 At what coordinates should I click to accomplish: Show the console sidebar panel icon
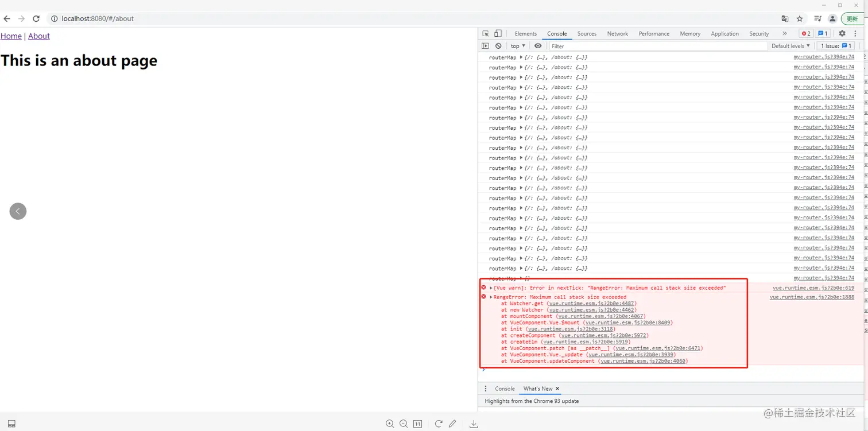tap(486, 46)
